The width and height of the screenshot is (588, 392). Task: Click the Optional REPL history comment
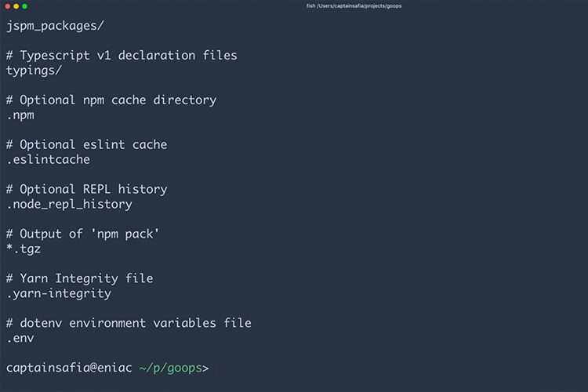[86, 190]
